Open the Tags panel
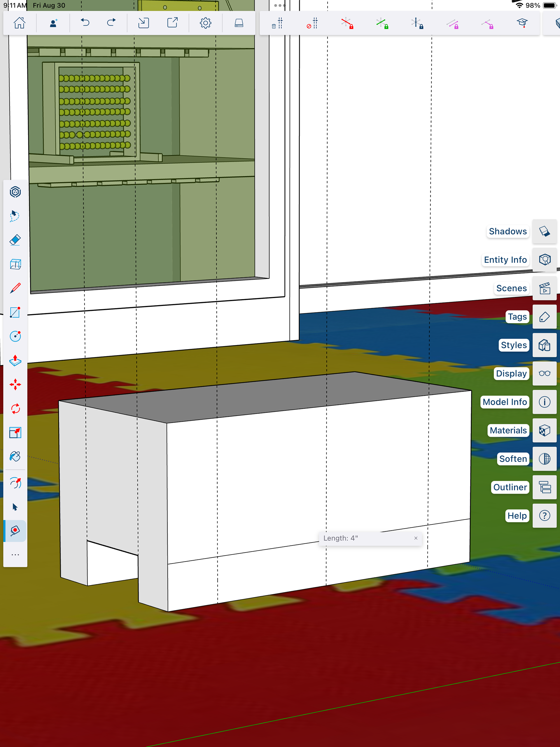This screenshot has height=747, width=560. 545,317
